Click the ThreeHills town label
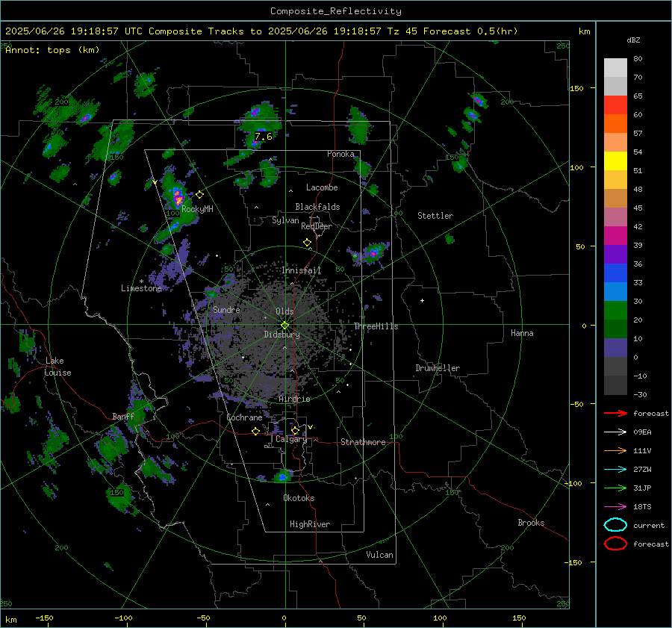The image size is (672, 628). 376,326
